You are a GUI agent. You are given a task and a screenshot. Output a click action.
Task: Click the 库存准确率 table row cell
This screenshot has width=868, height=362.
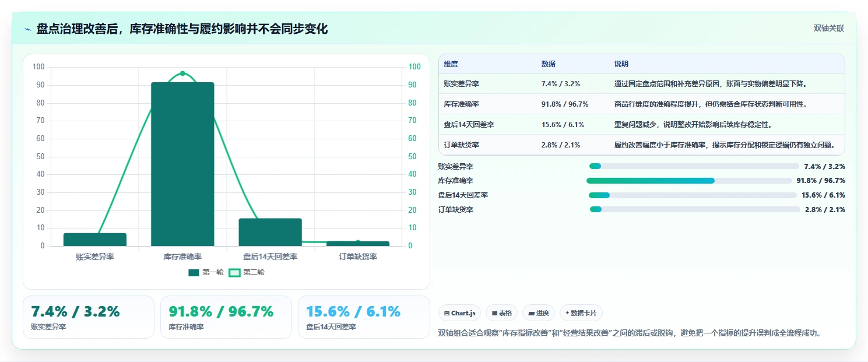461,104
